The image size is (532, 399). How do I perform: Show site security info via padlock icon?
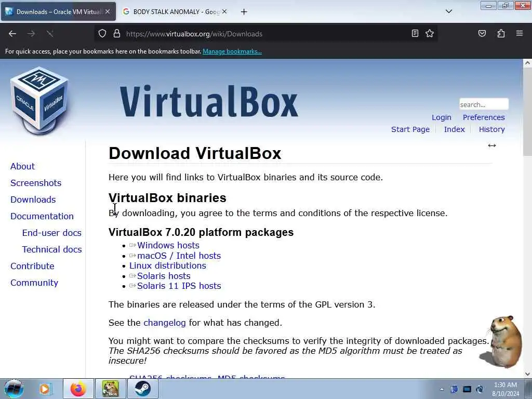[x=117, y=34]
